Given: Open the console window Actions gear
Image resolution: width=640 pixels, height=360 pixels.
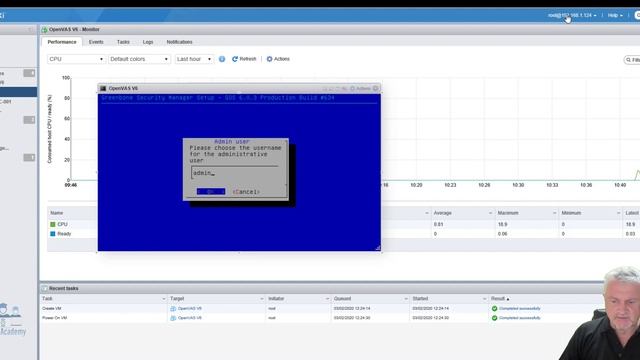Looking at the screenshot, I should (x=360, y=89).
